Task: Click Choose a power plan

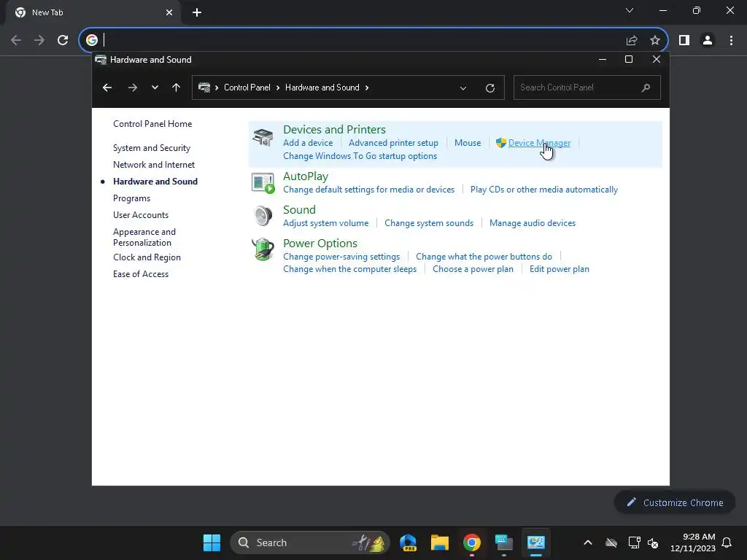Action: [473, 269]
